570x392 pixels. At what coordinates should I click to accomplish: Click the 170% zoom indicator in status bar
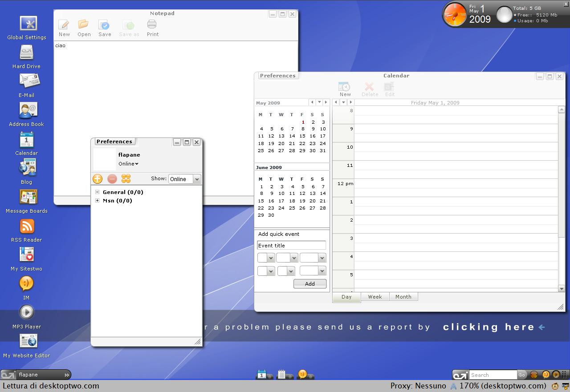(503, 386)
